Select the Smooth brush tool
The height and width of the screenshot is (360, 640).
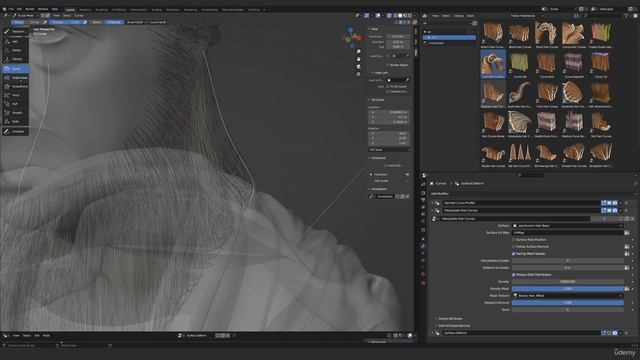click(16, 113)
